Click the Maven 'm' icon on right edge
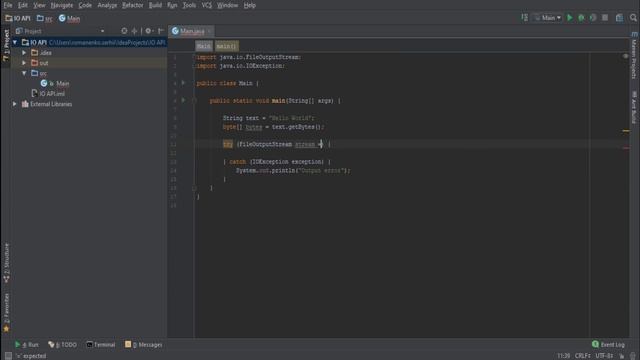The width and height of the screenshot is (640, 360). 634,35
